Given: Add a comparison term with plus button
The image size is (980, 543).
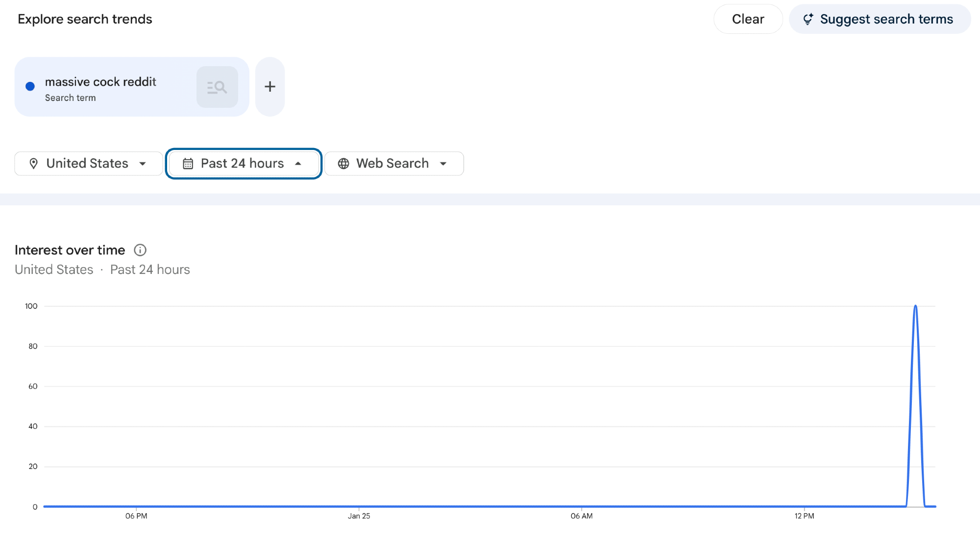Looking at the screenshot, I should (x=270, y=87).
